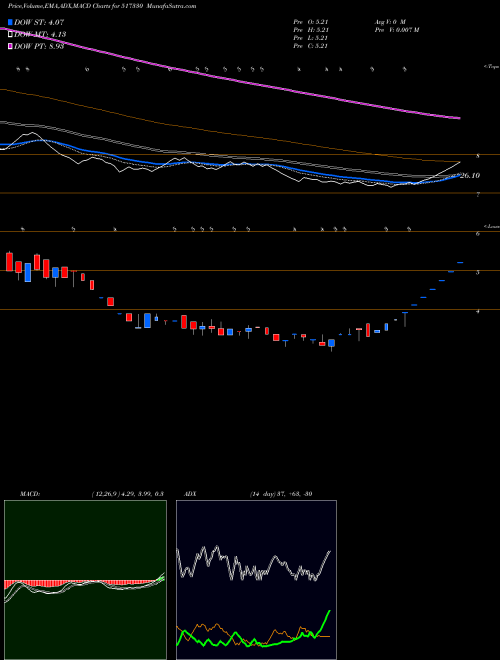500x660 pixels.
Task: Open the ADX indicator chart panel
Action: tap(256, 580)
